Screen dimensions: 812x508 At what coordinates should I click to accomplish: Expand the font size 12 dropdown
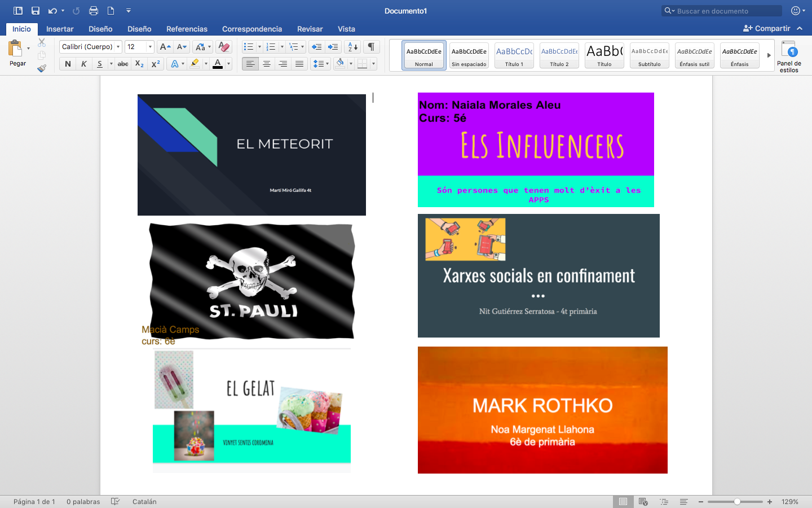pos(150,47)
